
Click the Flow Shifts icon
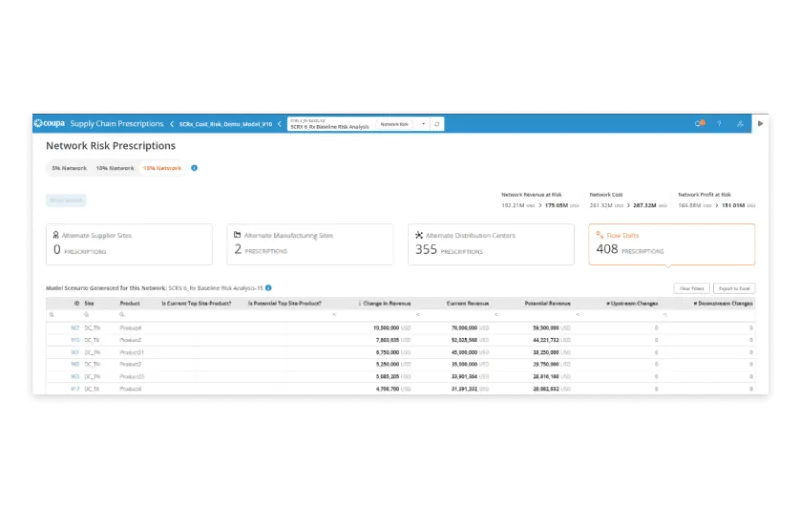(x=600, y=235)
